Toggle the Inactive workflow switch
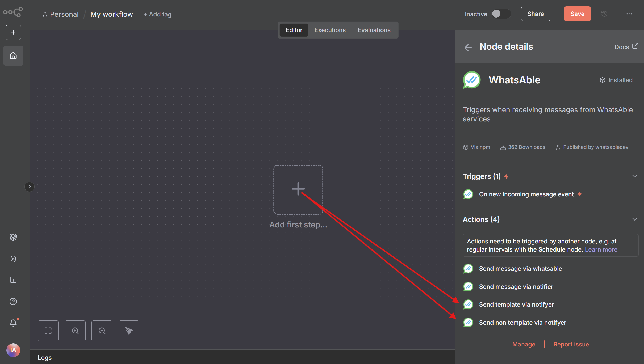 (x=501, y=14)
